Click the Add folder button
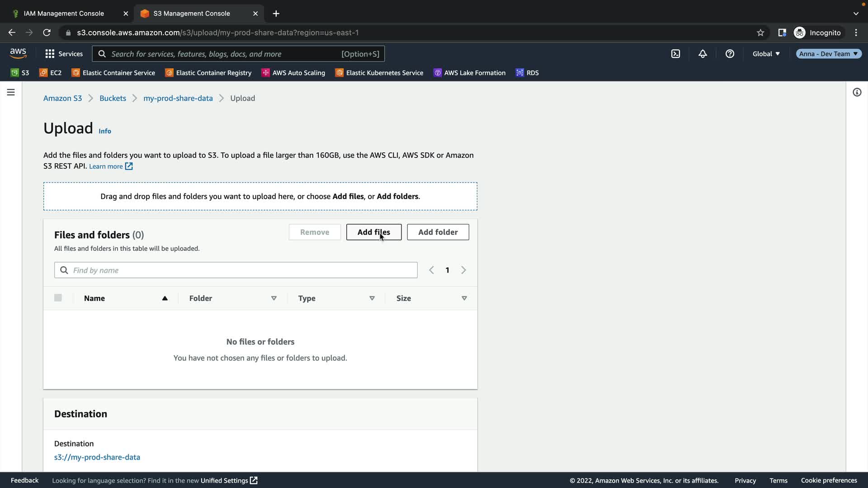 [438, 232]
